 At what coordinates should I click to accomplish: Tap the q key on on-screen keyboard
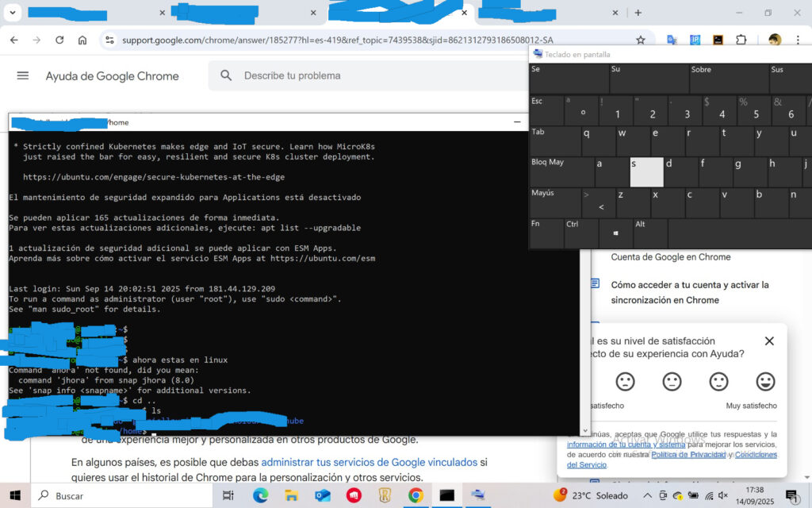click(x=598, y=140)
